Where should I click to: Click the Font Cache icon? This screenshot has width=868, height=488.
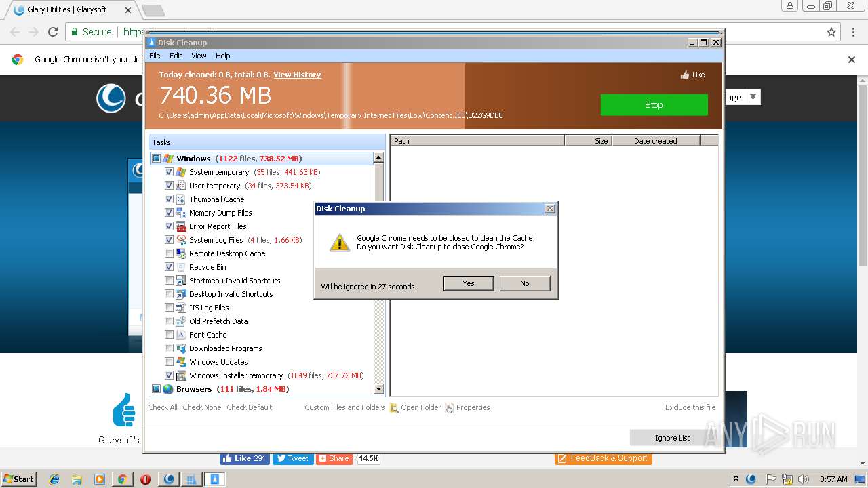[181, 335]
